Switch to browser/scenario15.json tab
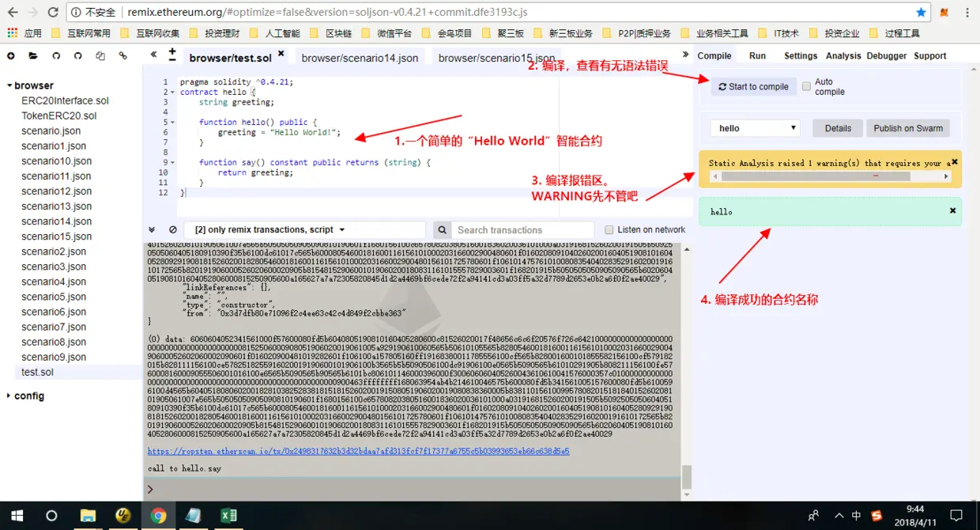980x530 pixels. (x=496, y=59)
